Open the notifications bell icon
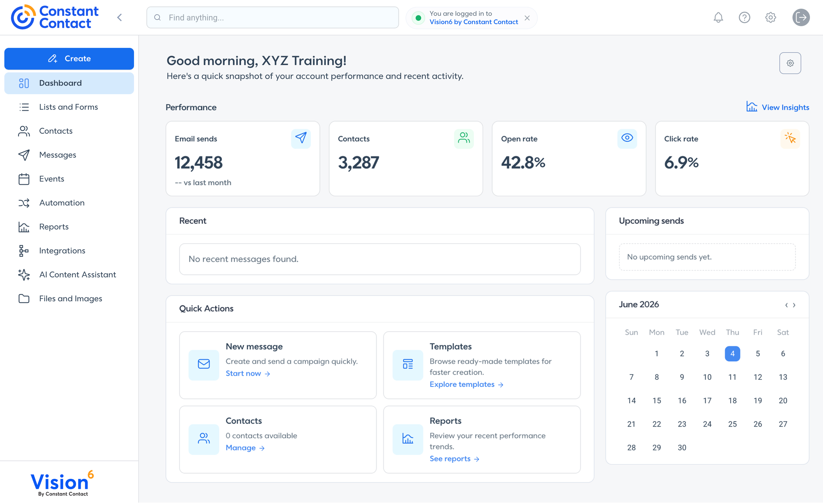823x504 pixels. coord(718,17)
